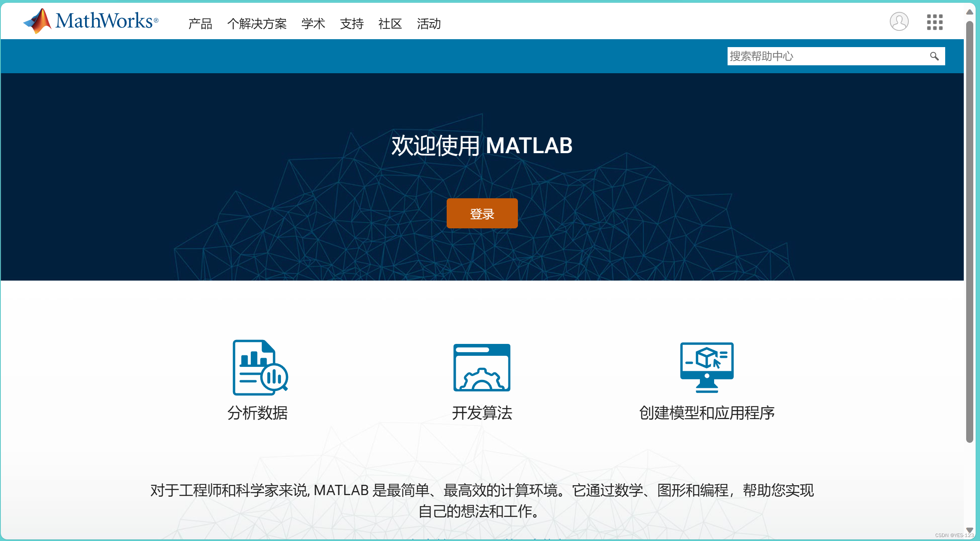980x541 pixels.
Task: Open the user account profile icon
Action: (899, 21)
